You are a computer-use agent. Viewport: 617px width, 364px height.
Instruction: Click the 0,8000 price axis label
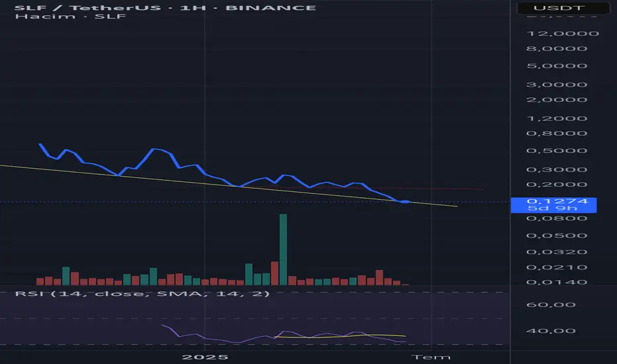click(557, 134)
